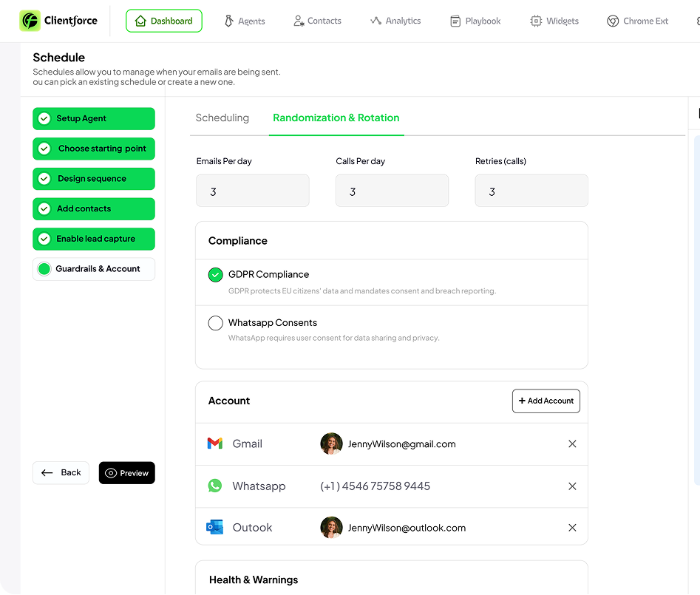
Task: Uncheck GDPR Compliance option
Action: pyautogui.click(x=215, y=275)
